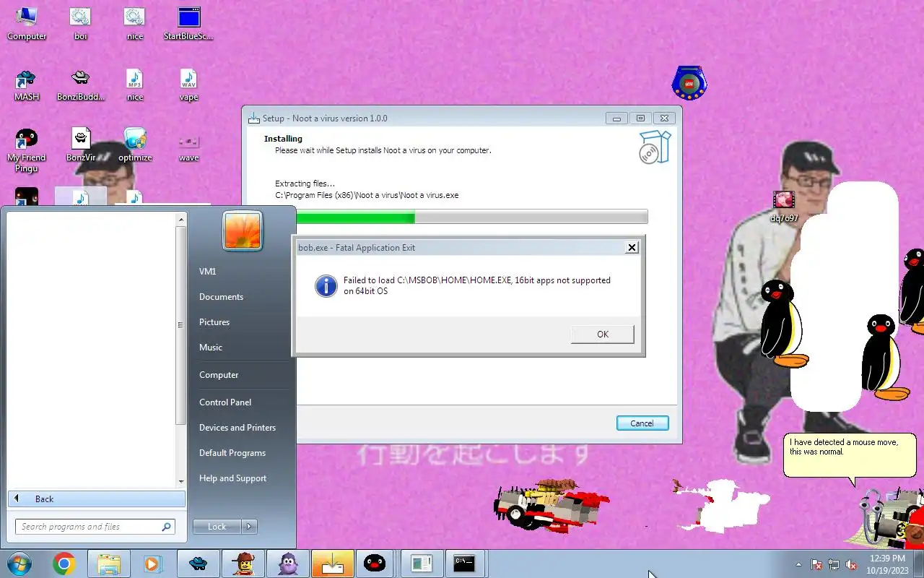
Task: Click the info icon in error dialog
Action: pos(326,286)
